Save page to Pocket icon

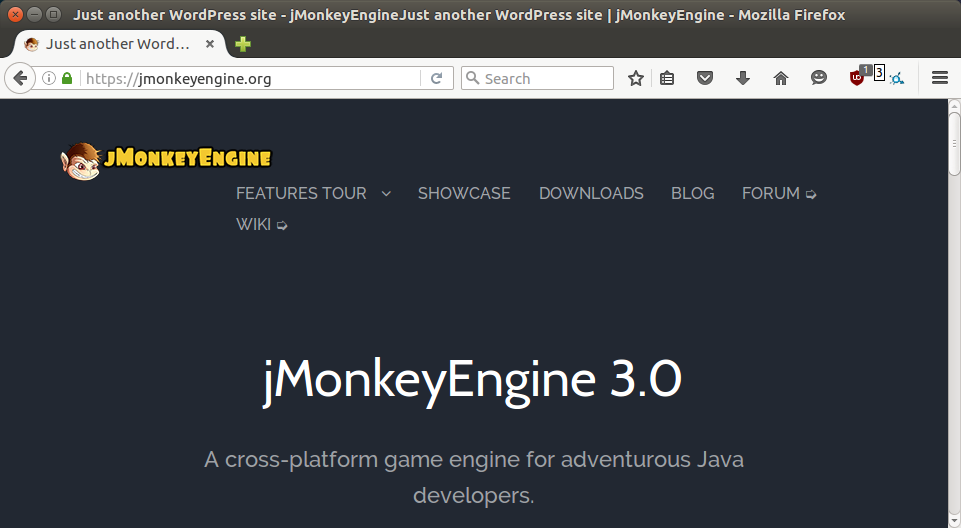pos(705,78)
